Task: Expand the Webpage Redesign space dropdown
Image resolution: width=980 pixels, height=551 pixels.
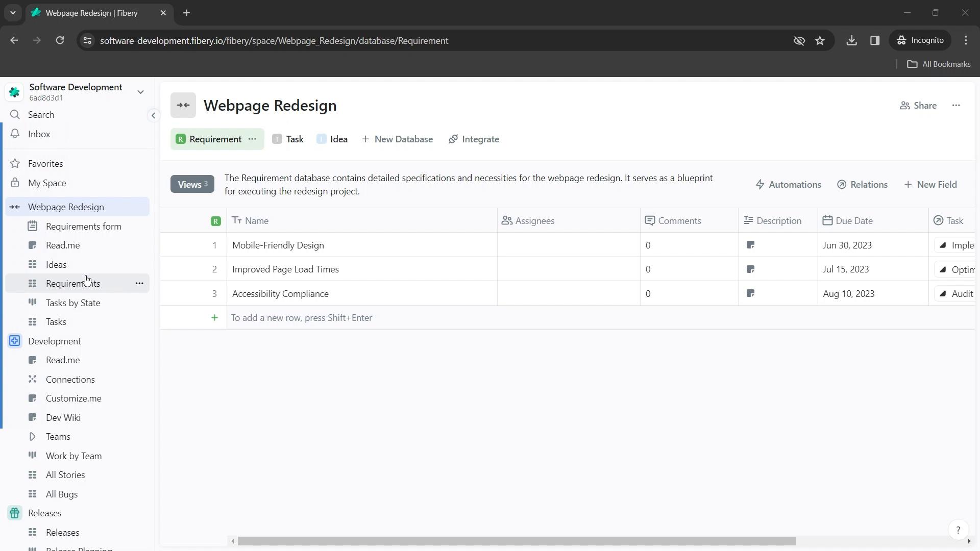Action: 15,207
